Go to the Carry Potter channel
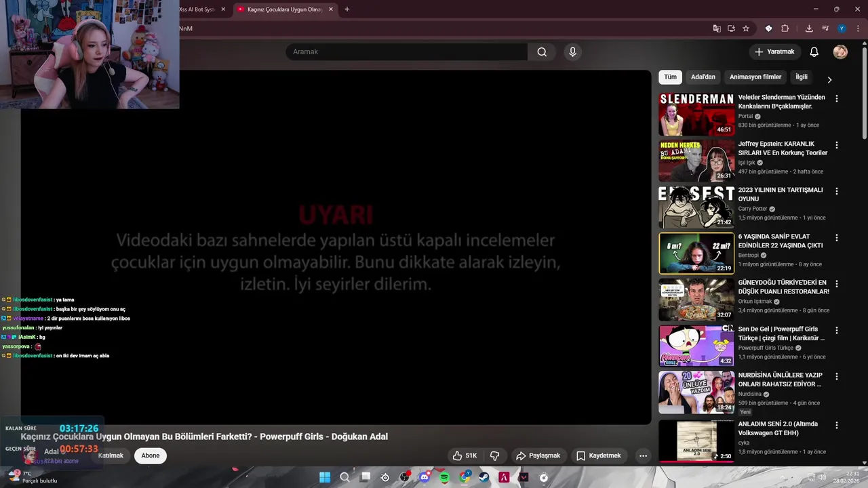The image size is (868, 488). [753, 209]
